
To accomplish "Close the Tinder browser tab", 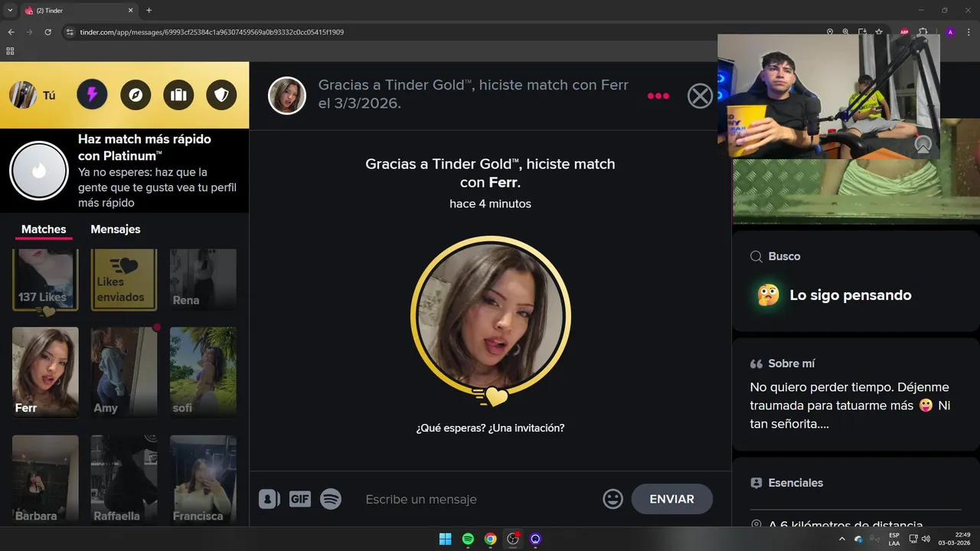I will click(131, 11).
